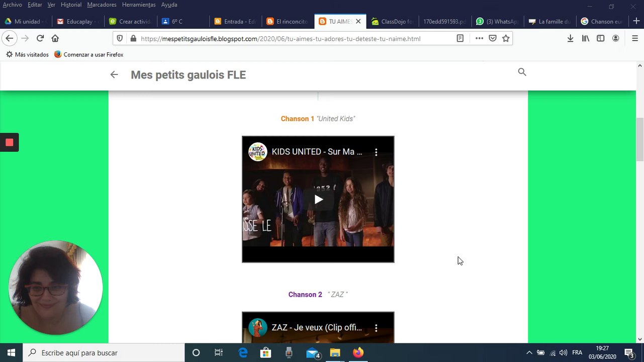The image size is (644, 362).
Task: Open the Ver menu
Action: click(51, 5)
